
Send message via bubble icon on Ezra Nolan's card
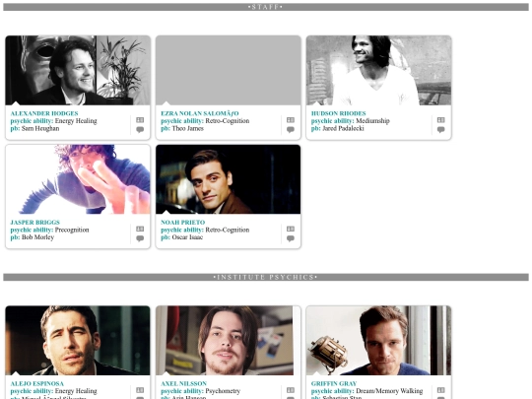click(291, 130)
